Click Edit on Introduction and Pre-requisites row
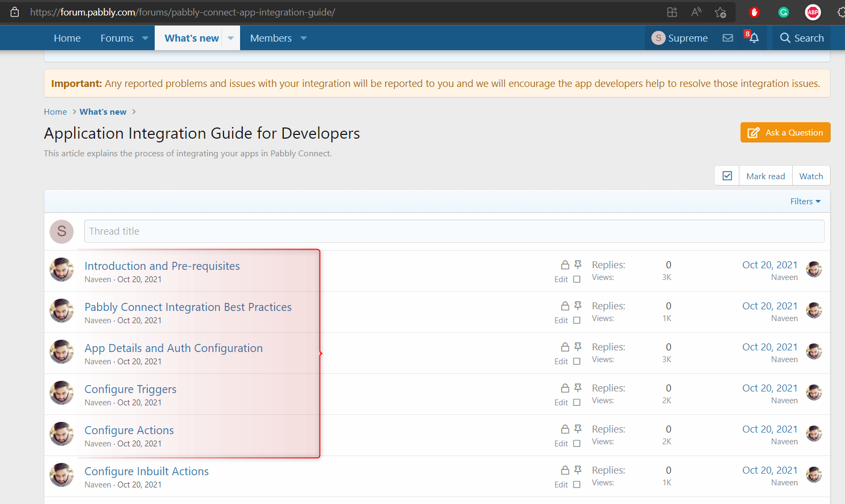Screen dimensions: 845x504 (561, 279)
